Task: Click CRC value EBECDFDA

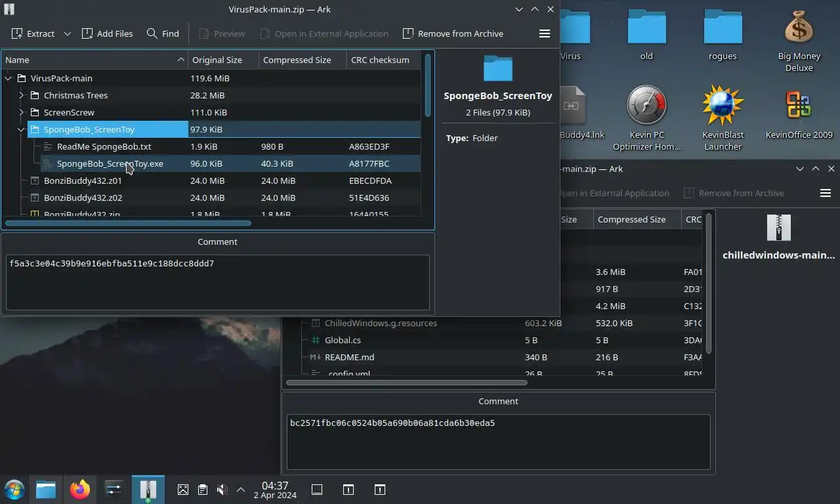Action: click(x=370, y=180)
